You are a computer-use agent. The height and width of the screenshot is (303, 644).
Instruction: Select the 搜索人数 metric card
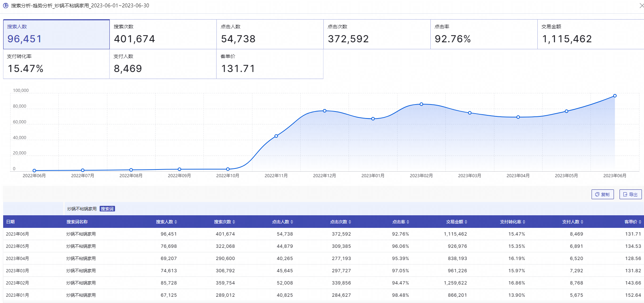click(56, 34)
